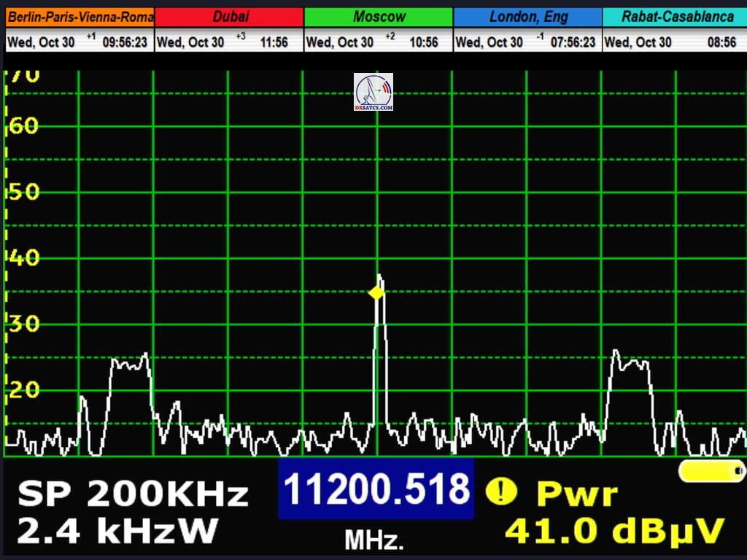Select the Rabat-Casablanca clock tab
Image resolution: width=747 pixels, height=560 pixels.
[x=674, y=17]
